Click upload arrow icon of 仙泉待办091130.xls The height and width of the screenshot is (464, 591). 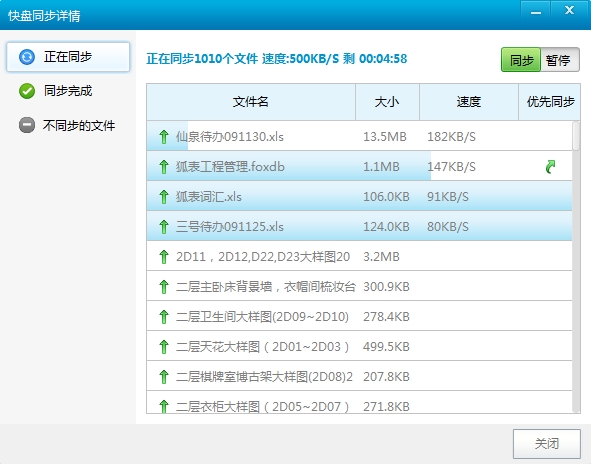(164, 136)
